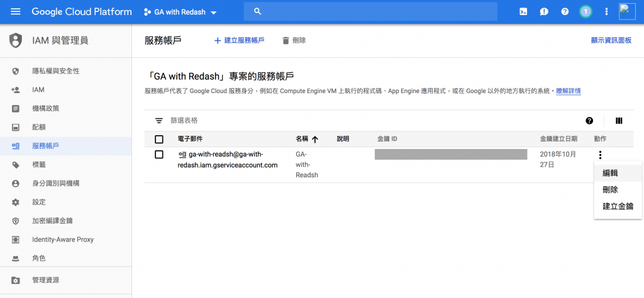This screenshot has width=644, height=298.
Task: Click the 機構政策 document icon
Action: [x=16, y=109]
